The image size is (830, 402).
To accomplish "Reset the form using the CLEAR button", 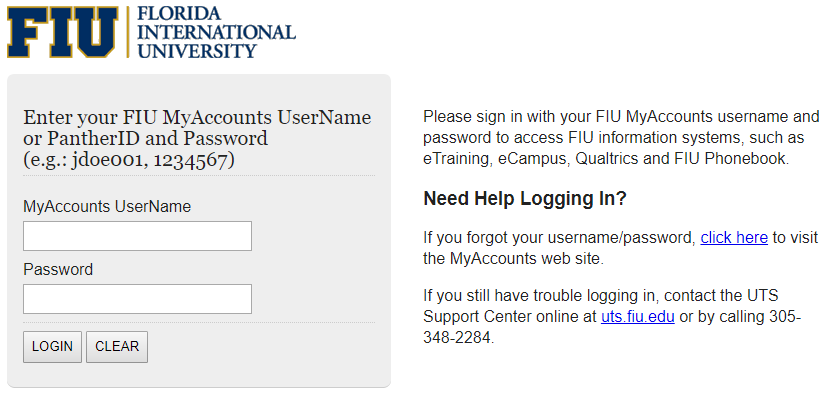I will point(117,347).
